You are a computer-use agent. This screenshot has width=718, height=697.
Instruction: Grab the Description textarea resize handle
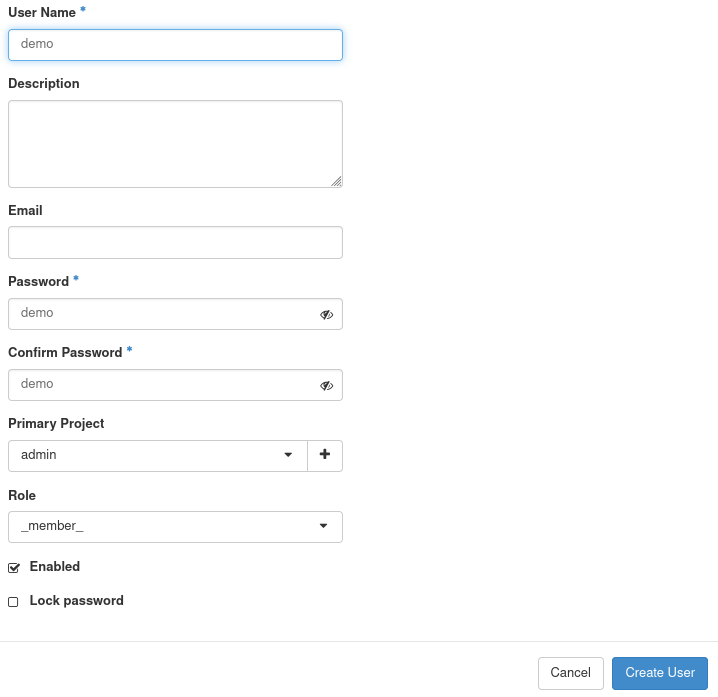click(x=336, y=181)
